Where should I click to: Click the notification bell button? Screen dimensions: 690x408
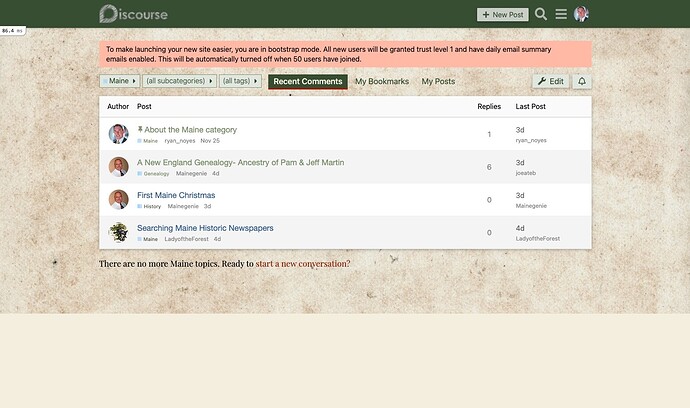pyautogui.click(x=582, y=81)
